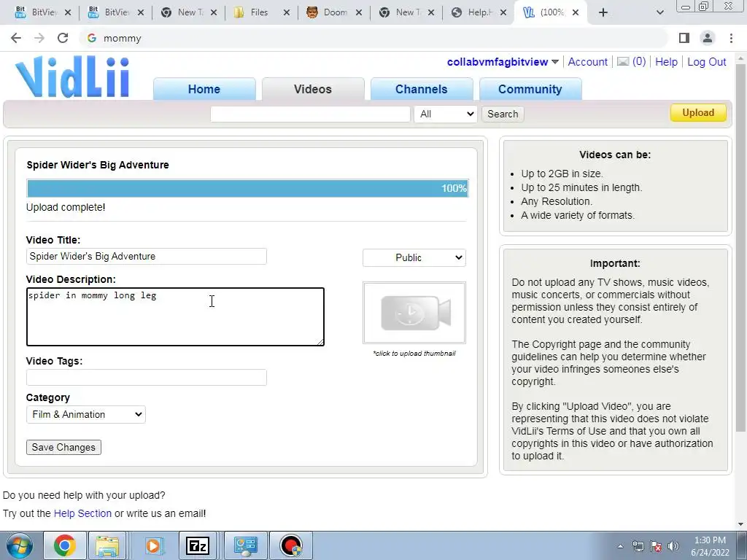This screenshot has width=747, height=560.
Task: Switch to the first BitView tab
Action: 43,12
